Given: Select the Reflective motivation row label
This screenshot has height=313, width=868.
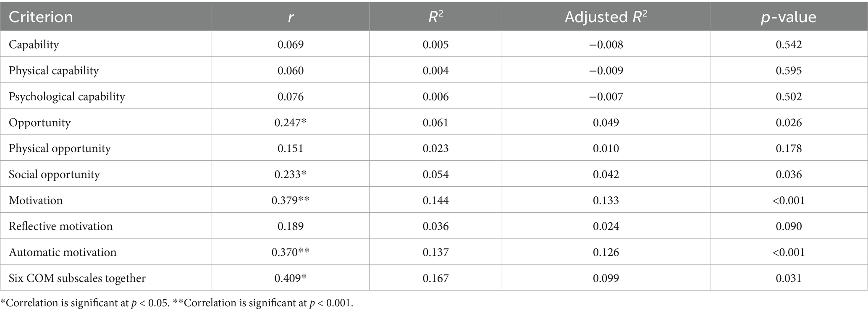Looking at the screenshot, I should click(60, 227).
